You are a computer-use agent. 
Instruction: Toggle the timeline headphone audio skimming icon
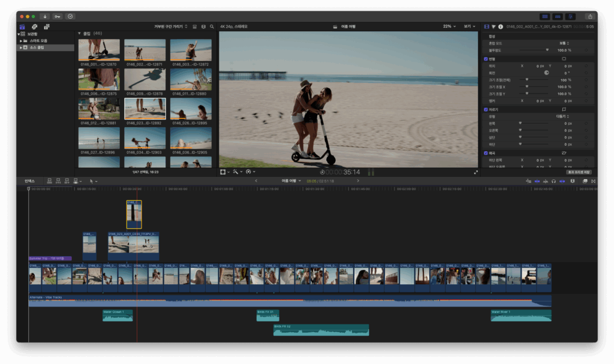coord(553,181)
